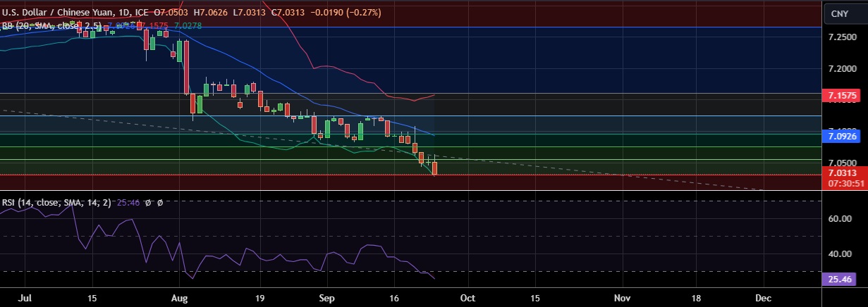This screenshot has width=868, height=307.
Task: Select the purple RSI line endpoint
Action: (435, 279)
